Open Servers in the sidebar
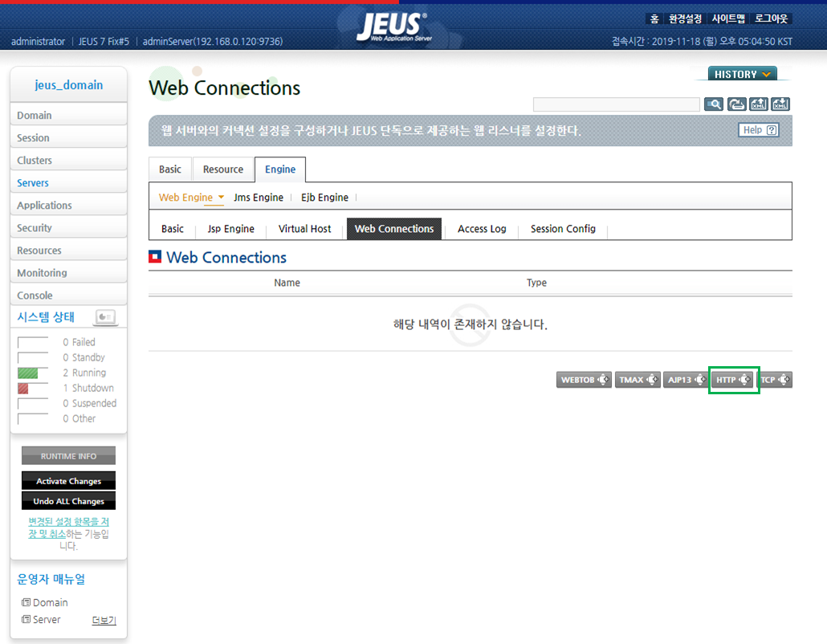827x644 pixels. [68, 183]
